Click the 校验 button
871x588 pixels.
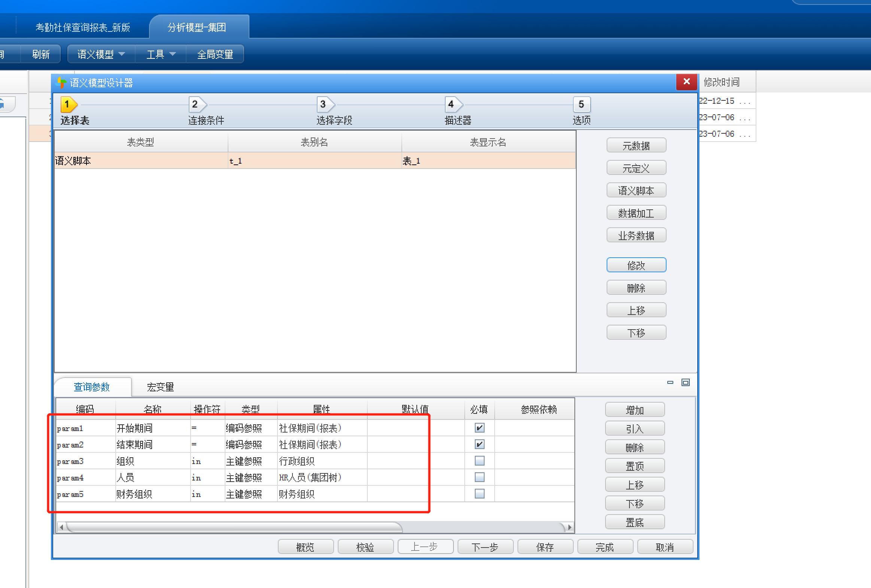coord(365,547)
